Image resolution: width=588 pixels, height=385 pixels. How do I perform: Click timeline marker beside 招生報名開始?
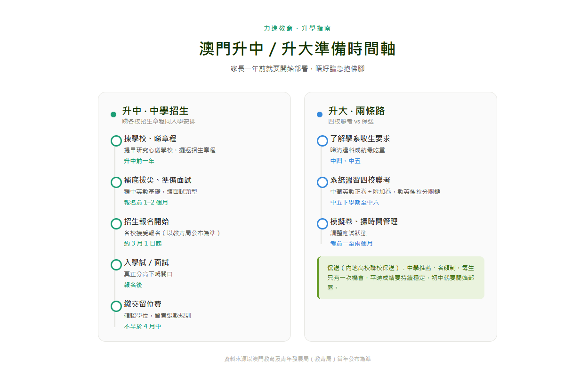pyautogui.click(x=116, y=224)
